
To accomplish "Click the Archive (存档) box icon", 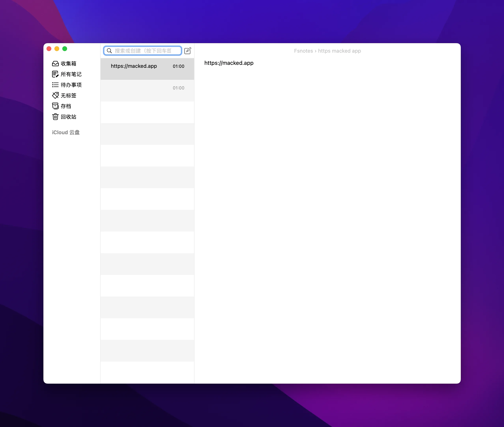I will point(55,106).
